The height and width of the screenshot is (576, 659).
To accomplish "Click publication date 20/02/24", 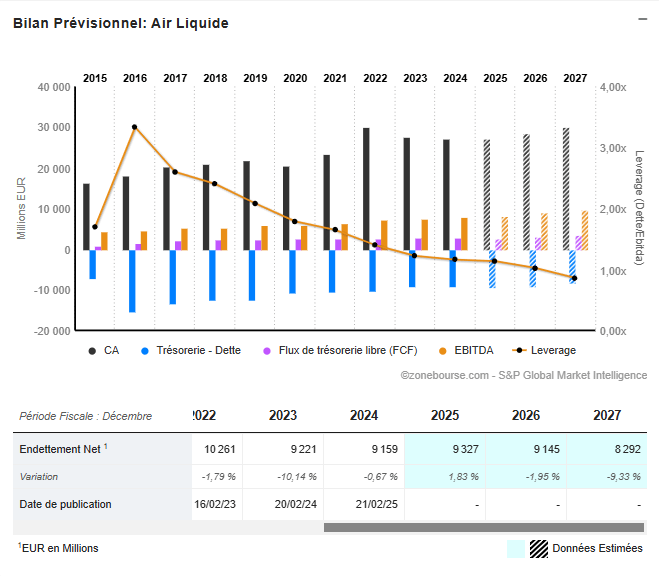I will tap(295, 504).
